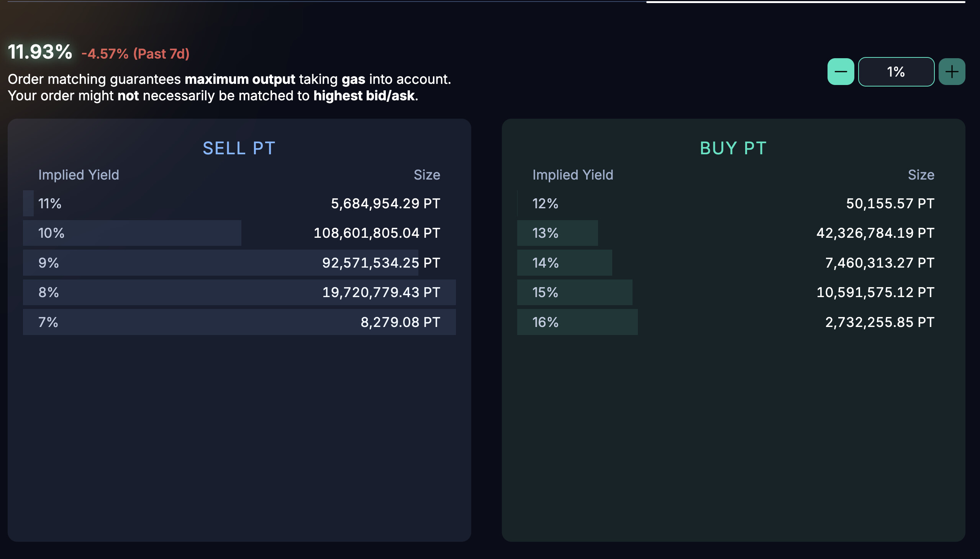The image size is (980, 559).
Task: Click Size header in BUY PT
Action: (x=921, y=175)
